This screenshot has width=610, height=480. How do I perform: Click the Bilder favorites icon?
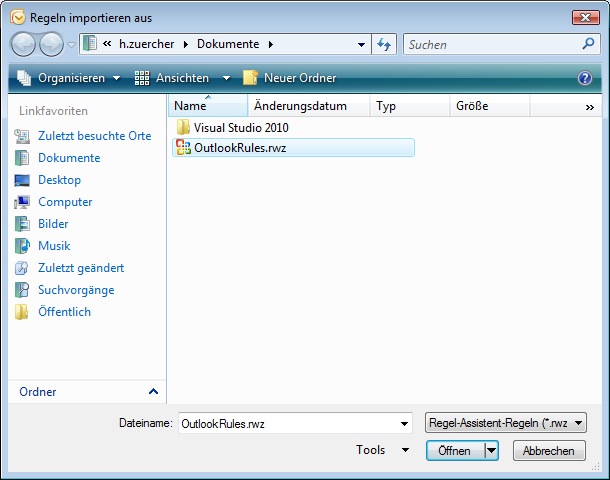(22, 224)
